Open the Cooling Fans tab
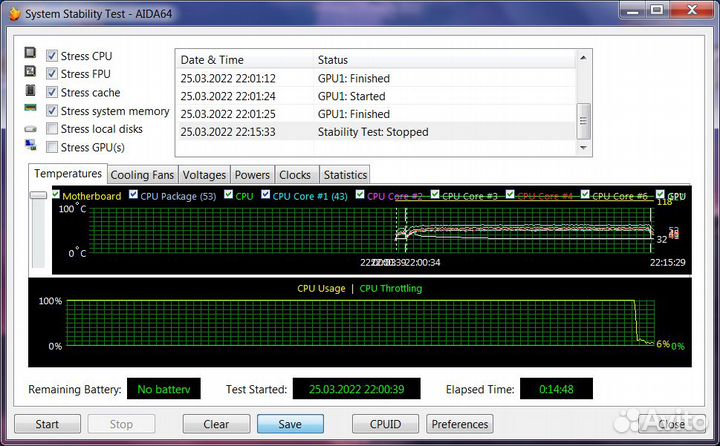 [x=142, y=175]
